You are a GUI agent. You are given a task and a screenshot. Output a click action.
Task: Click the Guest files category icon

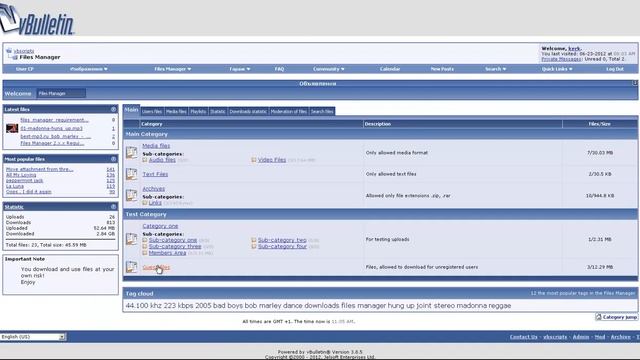click(131, 267)
